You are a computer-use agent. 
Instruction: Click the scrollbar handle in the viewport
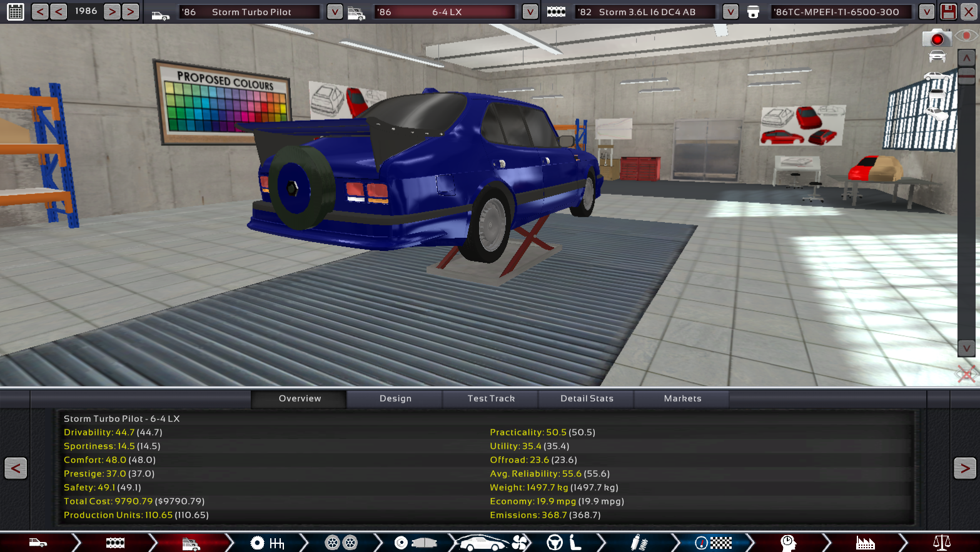click(x=966, y=76)
